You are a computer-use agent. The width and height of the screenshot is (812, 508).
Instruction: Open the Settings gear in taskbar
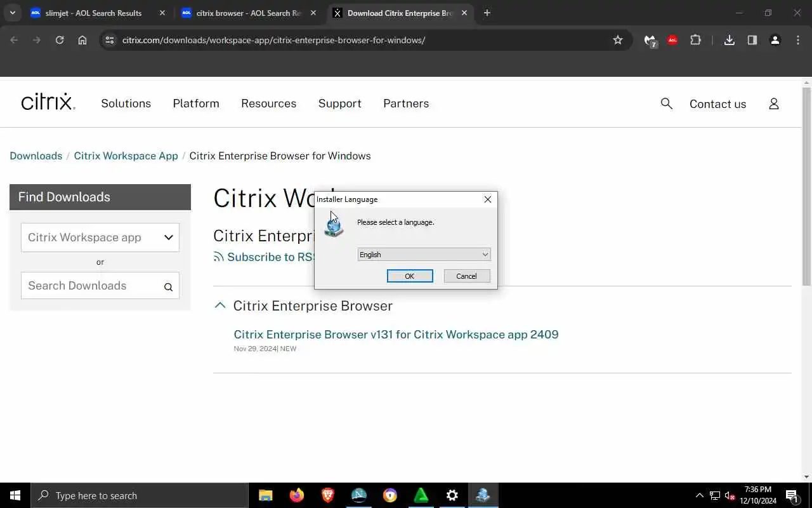[x=452, y=495]
